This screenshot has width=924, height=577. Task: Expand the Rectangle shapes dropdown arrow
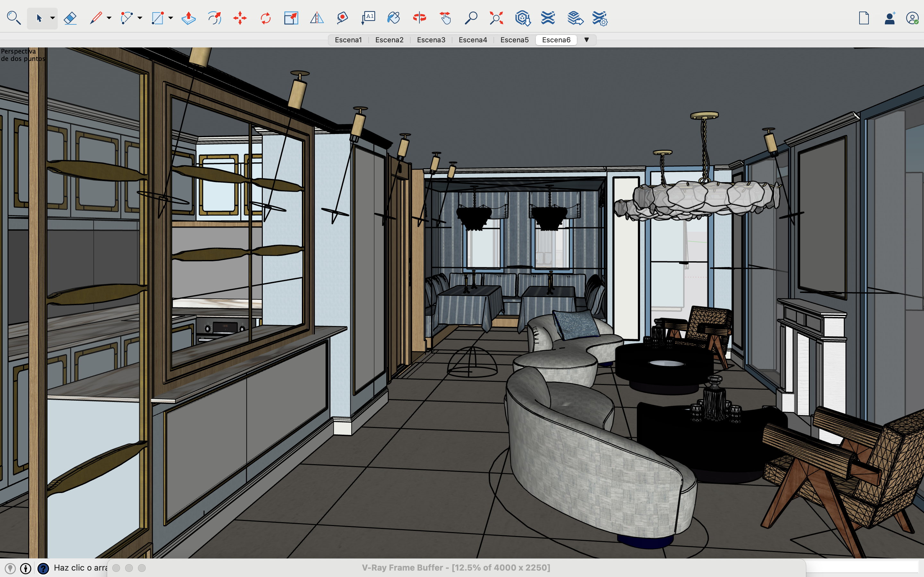click(x=171, y=18)
